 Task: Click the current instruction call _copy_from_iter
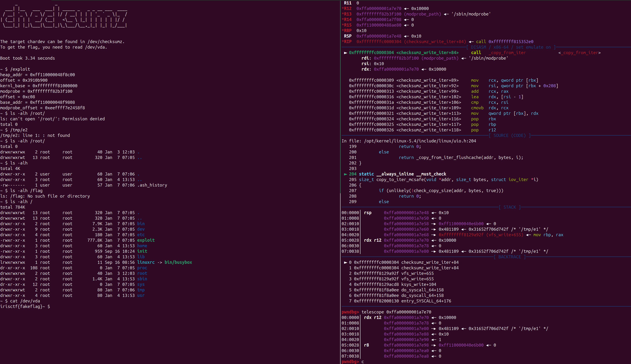(x=472, y=53)
